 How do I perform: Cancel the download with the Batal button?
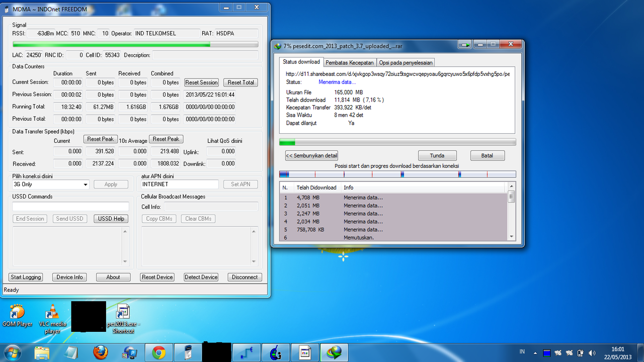coord(487,155)
